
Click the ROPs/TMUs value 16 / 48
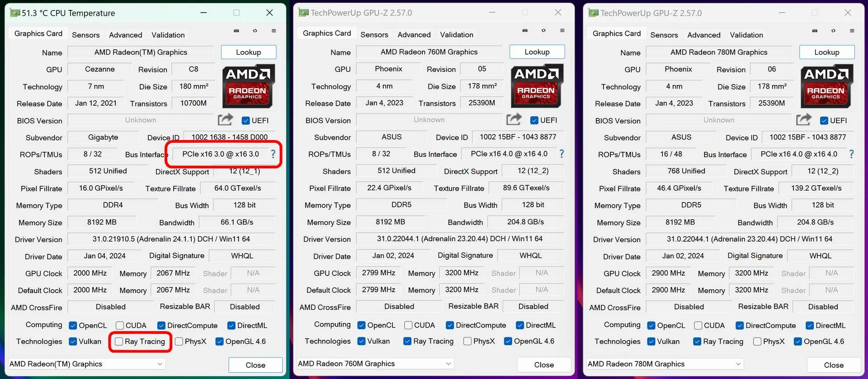(671, 154)
